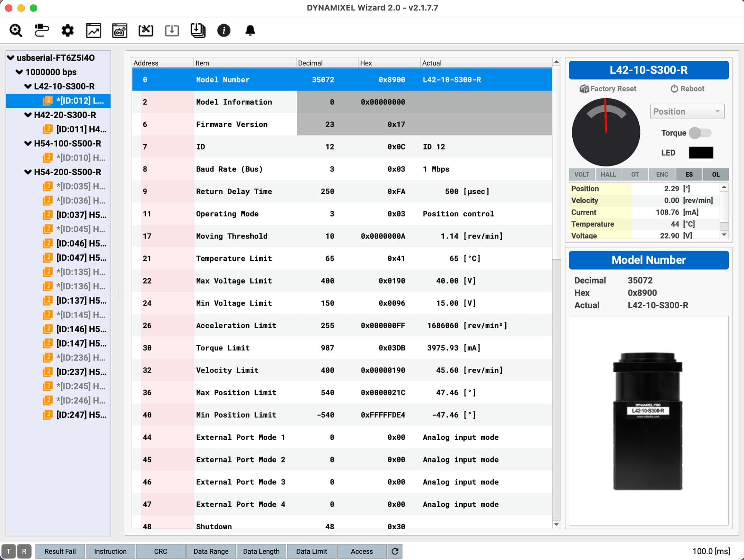Open the Graph chart icon

pyautogui.click(x=93, y=30)
